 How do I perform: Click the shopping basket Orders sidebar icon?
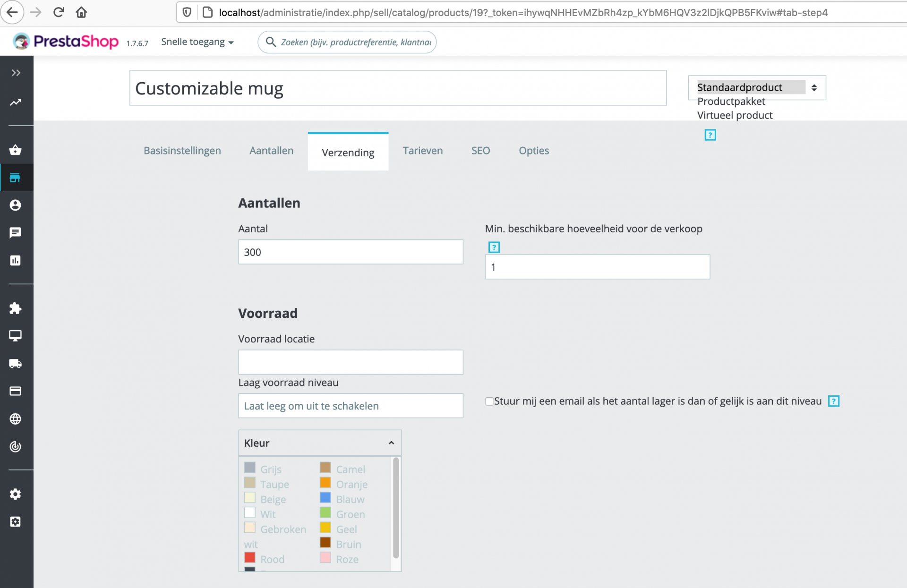click(x=15, y=150)
